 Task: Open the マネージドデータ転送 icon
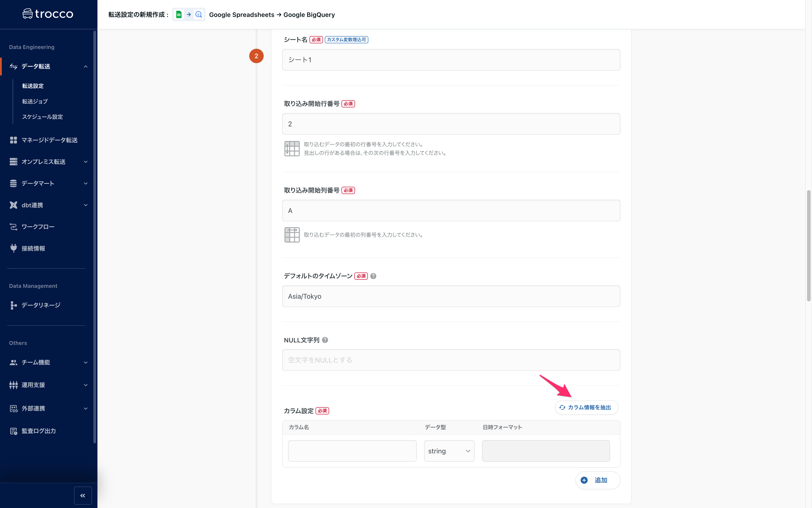[14, 140]
